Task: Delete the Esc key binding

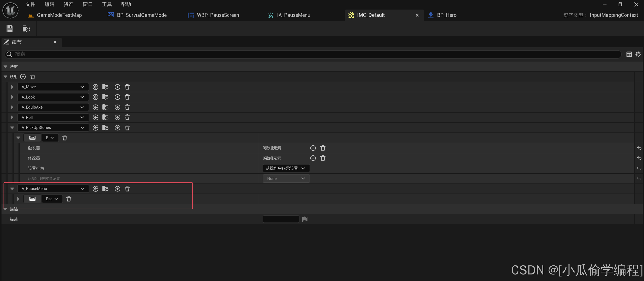Action: (x=69, y=199)
